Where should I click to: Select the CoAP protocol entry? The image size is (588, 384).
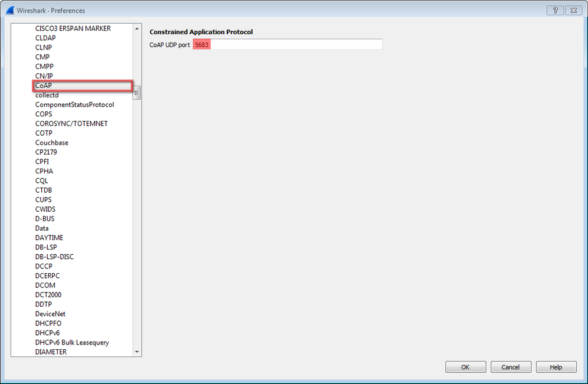(x=44, y=86)
